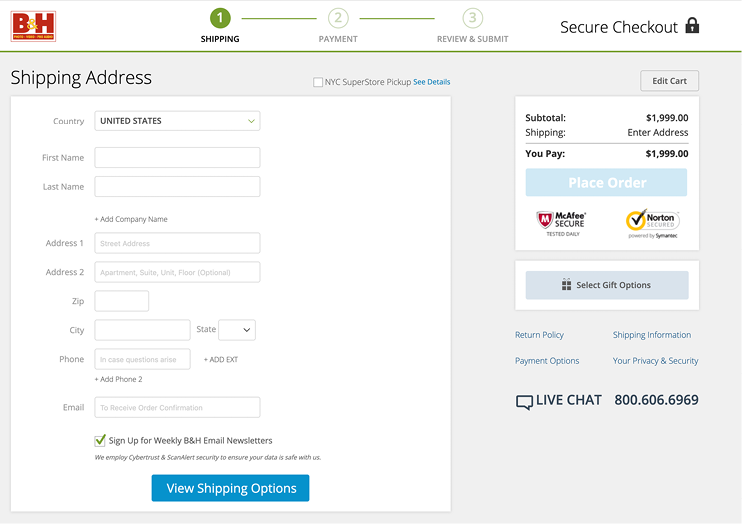This screenshot has width=742, height=524.
Task: Click the step 3 Review circle
Action: click(472, 18)
